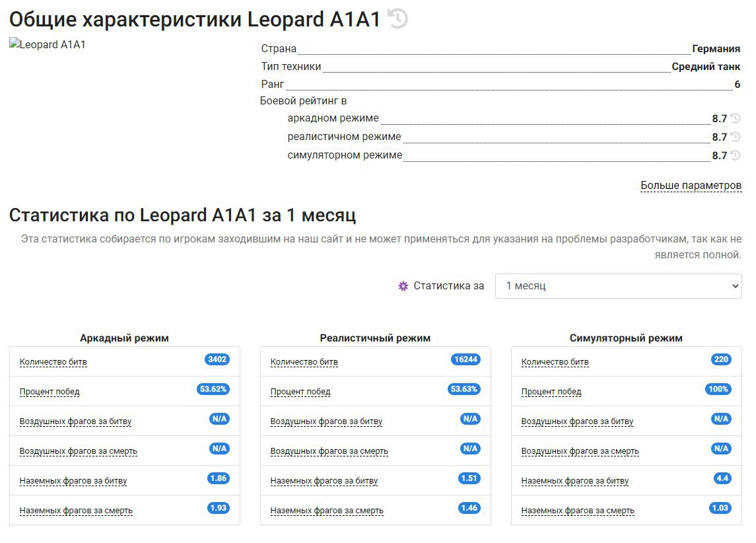The width and height of the screenshot is (756, 543).
Task: Click the 3402 battles count badge
Action: tap(217, 360)
